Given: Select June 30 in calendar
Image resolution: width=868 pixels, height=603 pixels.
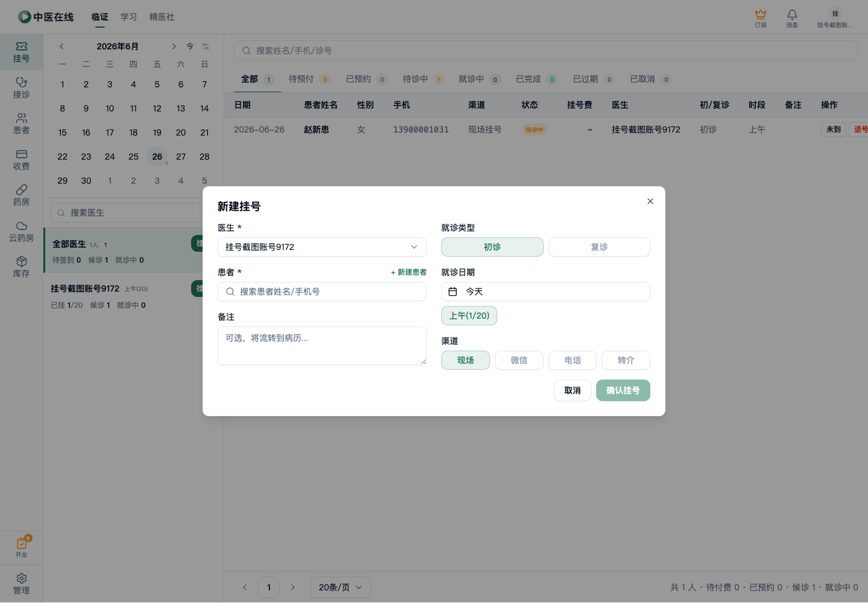Looking at the screenshot, I should coord(86,181).
